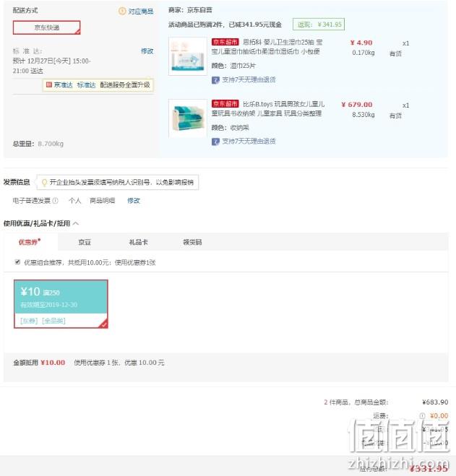Click the freight value ¥0.00
Image resolution: width=456 pixels, height=476 pixels.
439,416
